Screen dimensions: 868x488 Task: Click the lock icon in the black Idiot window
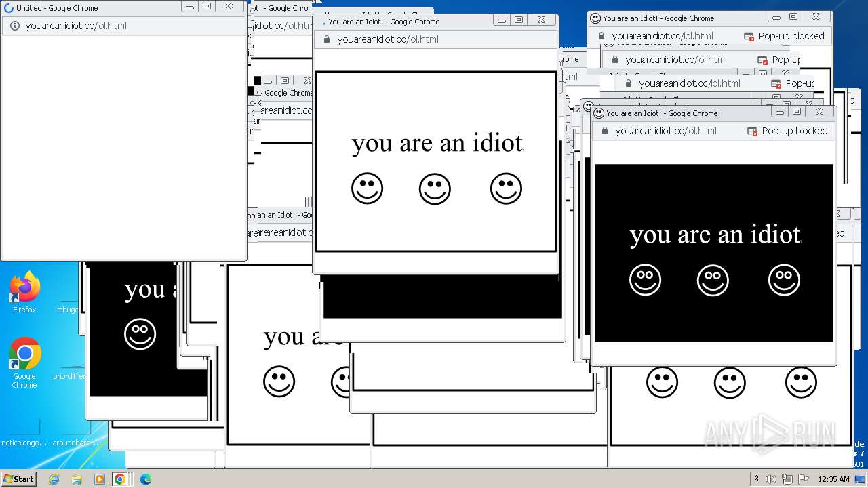click(x=605, y=131)
